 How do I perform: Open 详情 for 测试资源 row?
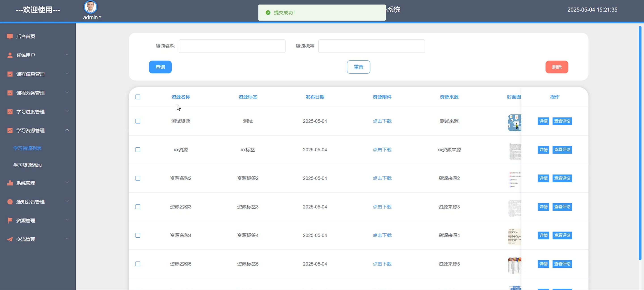(x=543, y=121)
